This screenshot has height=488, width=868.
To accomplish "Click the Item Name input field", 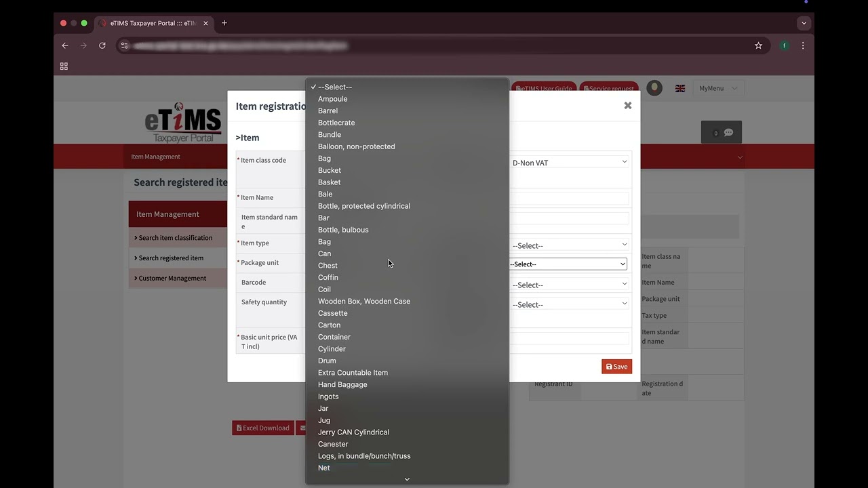I will [x=570, y=199].
